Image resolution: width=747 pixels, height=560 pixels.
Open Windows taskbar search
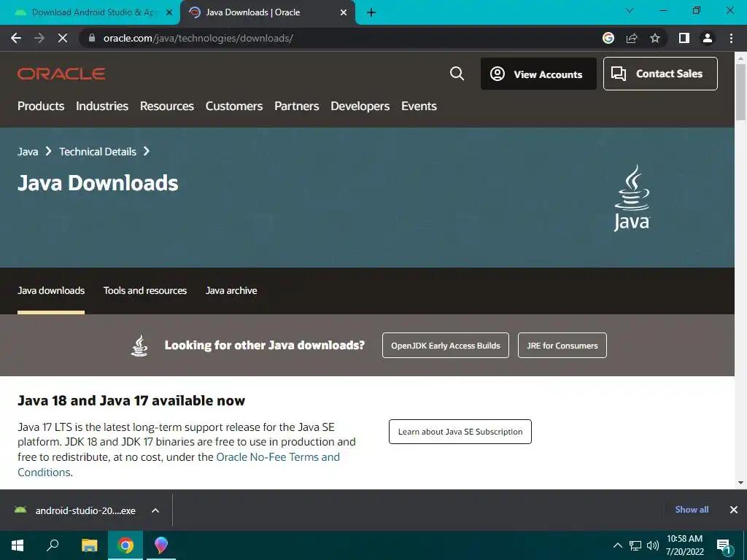[53, 545]
